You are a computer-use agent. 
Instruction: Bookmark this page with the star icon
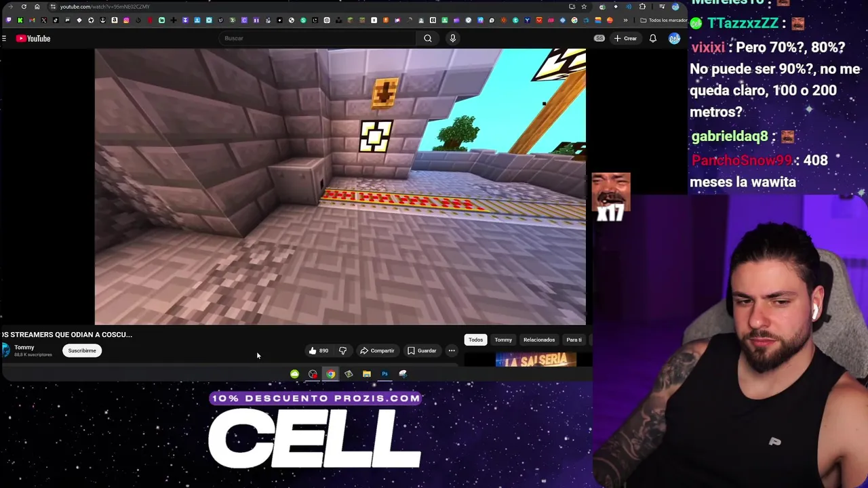[x=584, y=7]
